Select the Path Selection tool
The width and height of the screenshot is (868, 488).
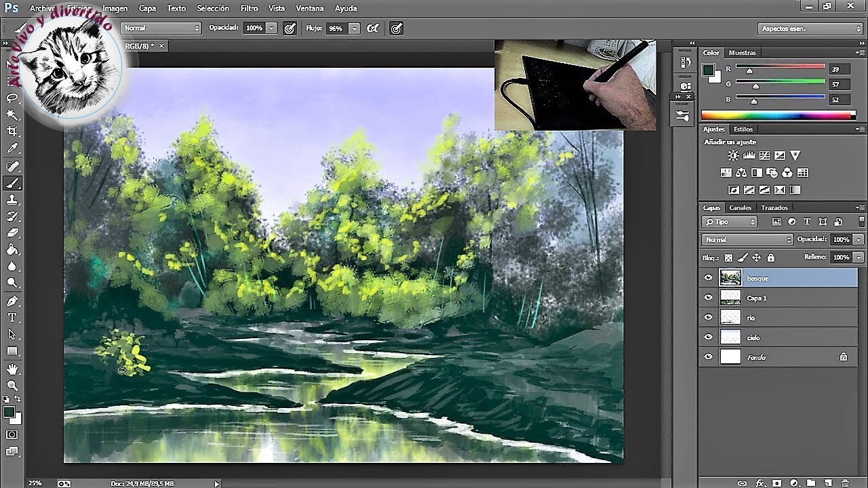[12, 334]
